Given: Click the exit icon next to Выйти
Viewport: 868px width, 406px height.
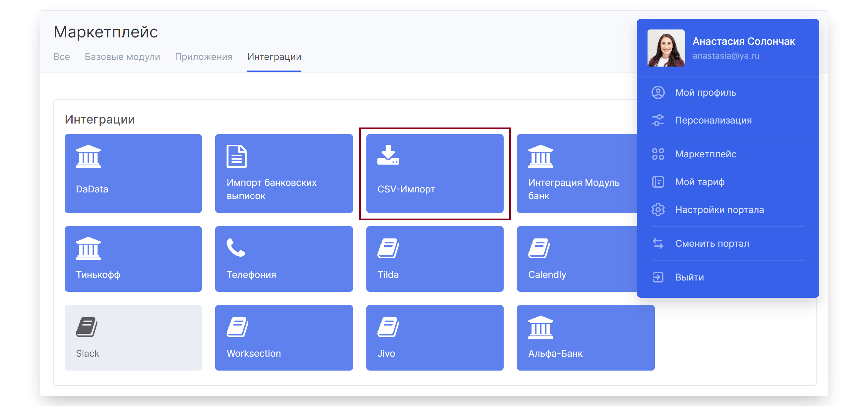Looking at the screenshot, I should [658, 277].
